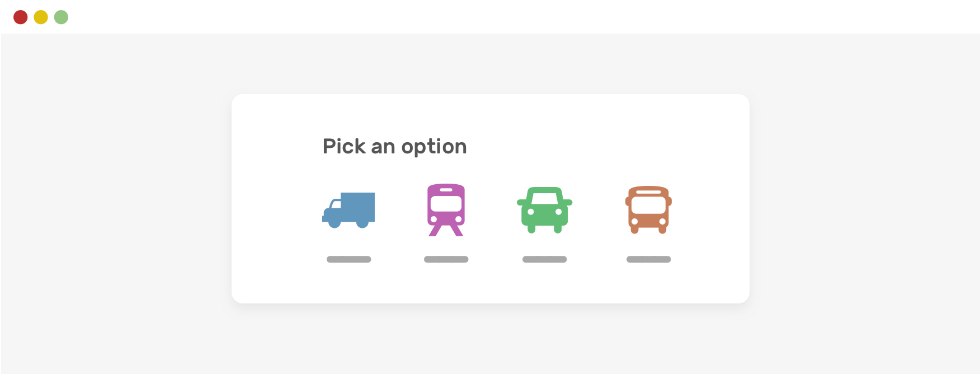Click the gray label under the truck
Screen dimensions: 980x374
pos(348,259)
